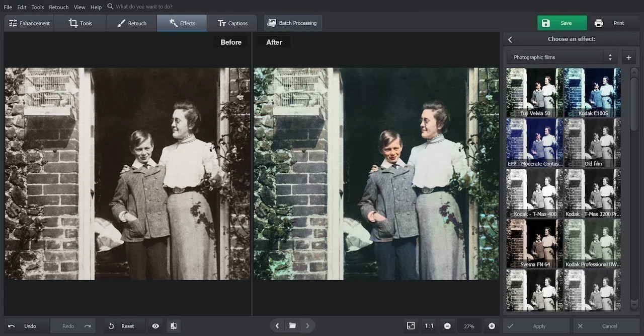The width and height of the screenshot is (644, 336).
Task: Choose the Kodak Professional BW effect
Action: pos(593,244)
